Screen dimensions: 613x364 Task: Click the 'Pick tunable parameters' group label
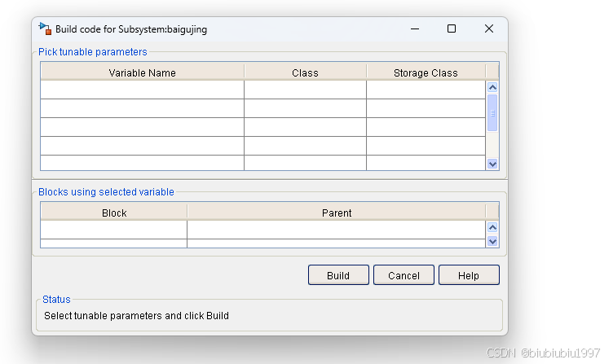93,52
